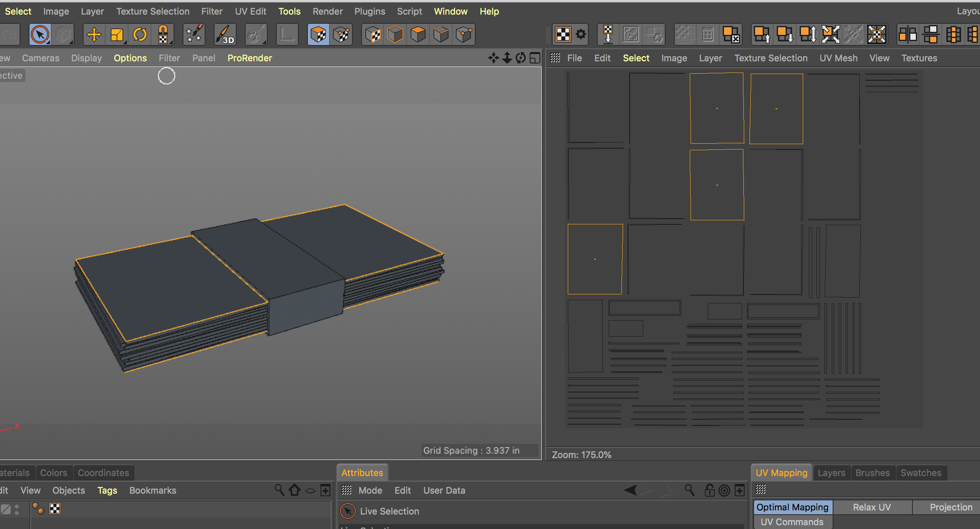Image resolution: width=980 pixels, height=529 pixels.
Task: Activate the Move tool in toolbar
Action: pos(94,34)
